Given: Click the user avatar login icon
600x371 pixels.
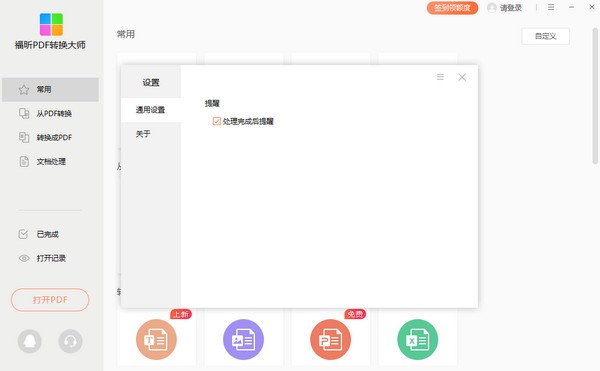Looking at the screenshot, I should click(x=492, y=8).
